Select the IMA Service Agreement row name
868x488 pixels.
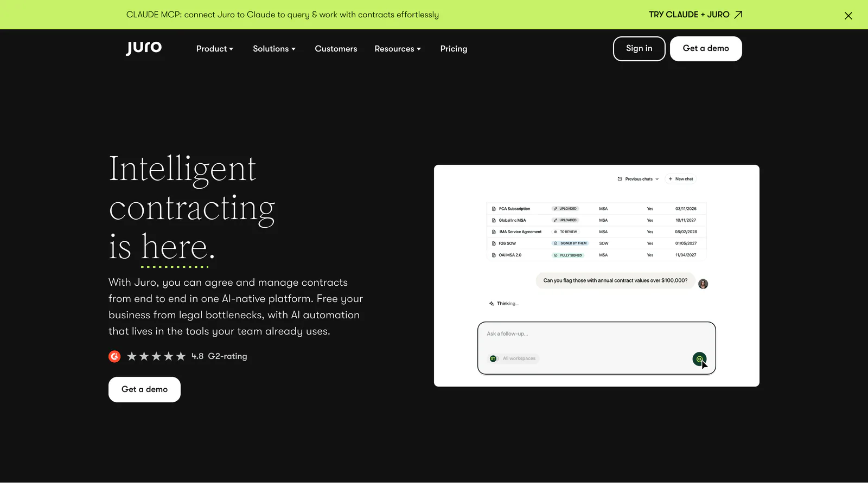[520, 232]
